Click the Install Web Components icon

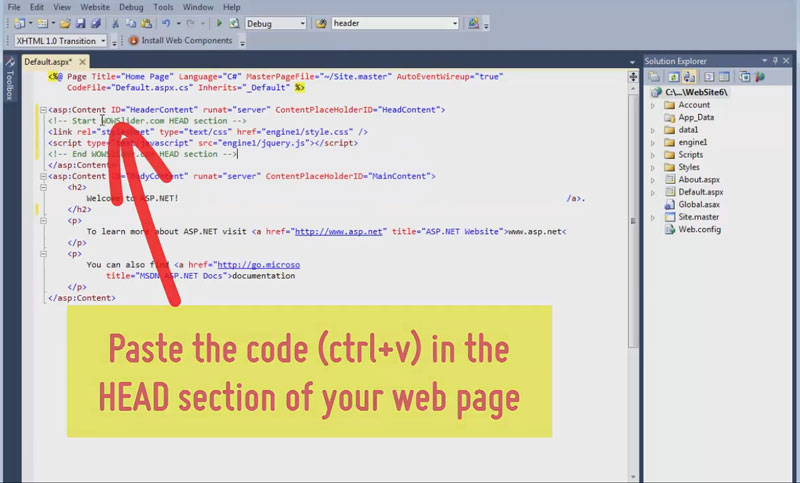pos(134,40)
